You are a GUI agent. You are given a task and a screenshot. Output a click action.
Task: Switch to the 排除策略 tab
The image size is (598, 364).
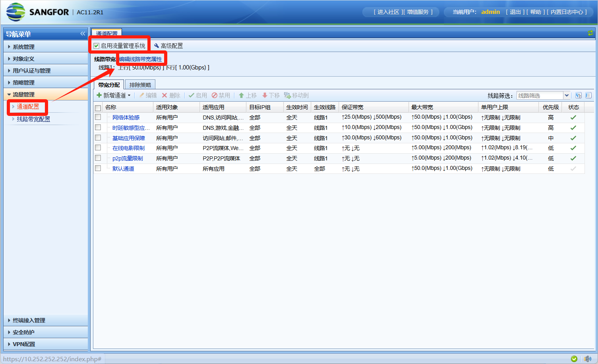pos(140,85)
